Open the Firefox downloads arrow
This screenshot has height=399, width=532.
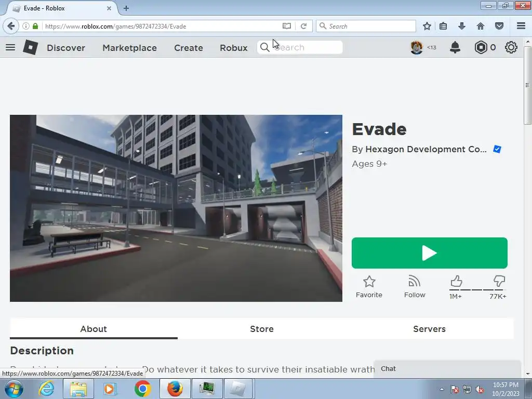(x=462, y=26)
